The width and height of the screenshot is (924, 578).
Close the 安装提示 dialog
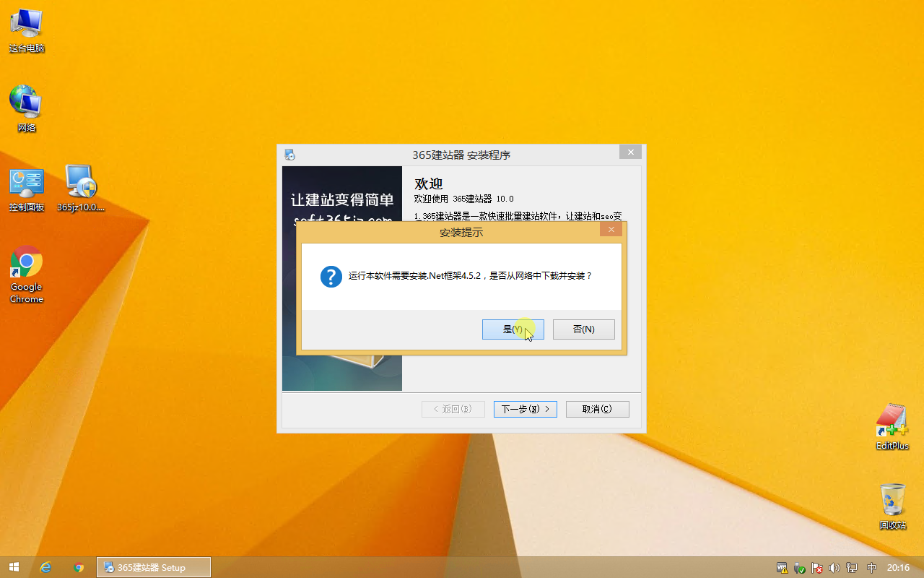click(x=611, y=230)
